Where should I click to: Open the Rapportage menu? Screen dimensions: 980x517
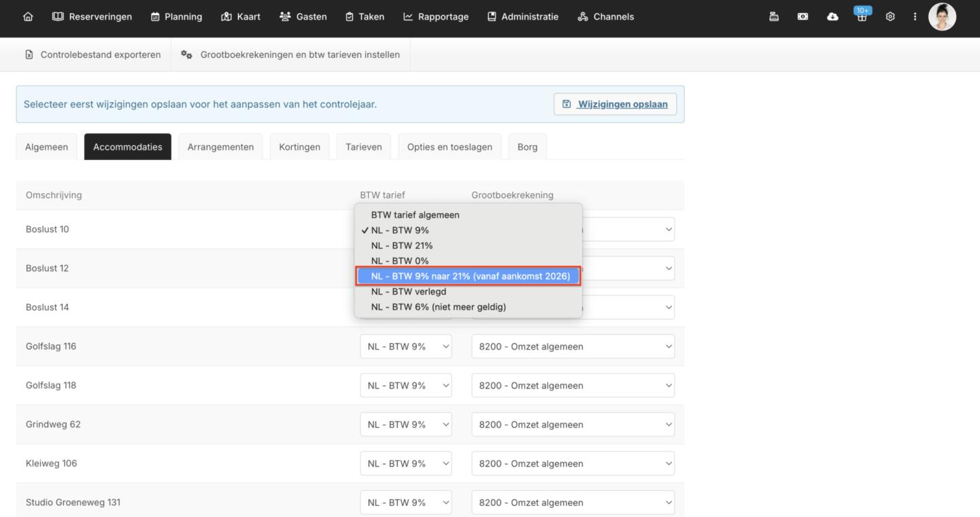(436, 17)
